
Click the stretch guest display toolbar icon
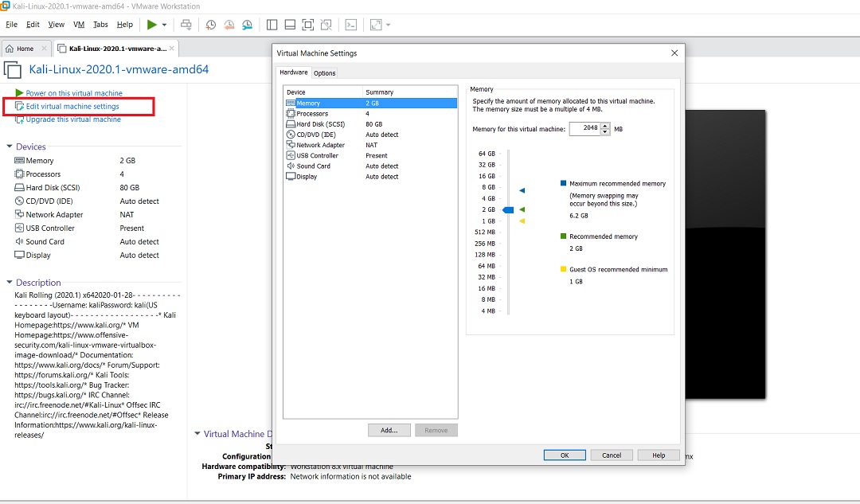click(x=376, y=25)
